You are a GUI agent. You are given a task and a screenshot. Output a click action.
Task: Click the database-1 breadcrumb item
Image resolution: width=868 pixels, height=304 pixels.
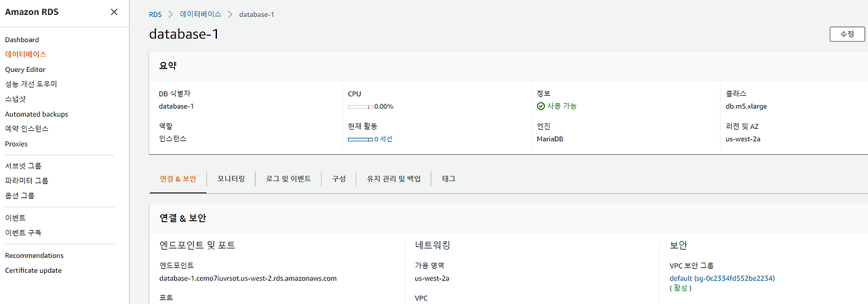tap(256, 14)
